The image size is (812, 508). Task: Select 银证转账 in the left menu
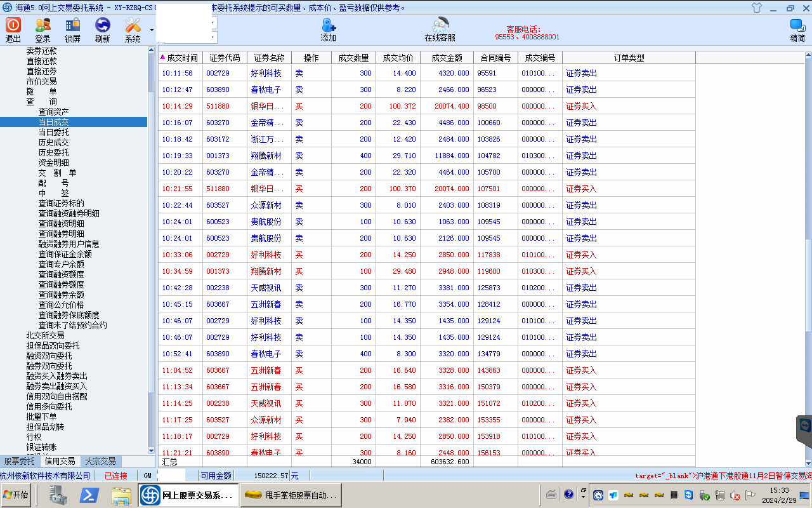click(x=41, y=447)
